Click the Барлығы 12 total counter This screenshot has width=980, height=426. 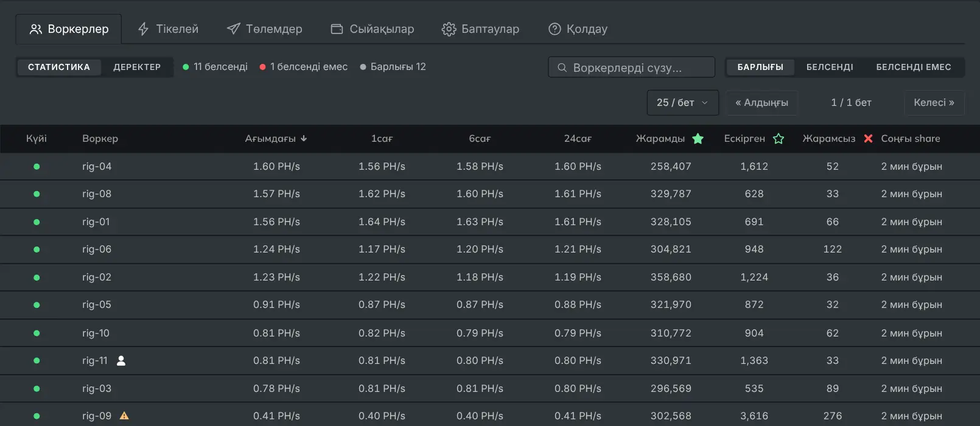pos(393,67)
